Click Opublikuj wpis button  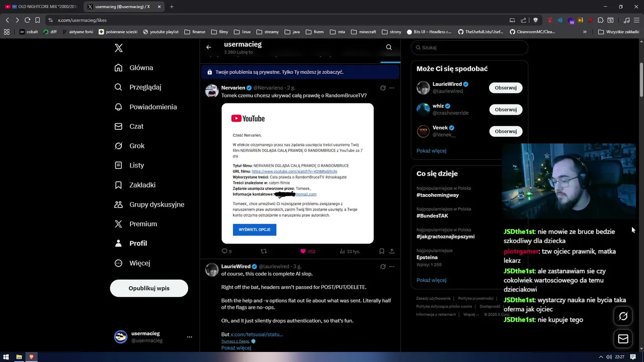coord(149,288)
